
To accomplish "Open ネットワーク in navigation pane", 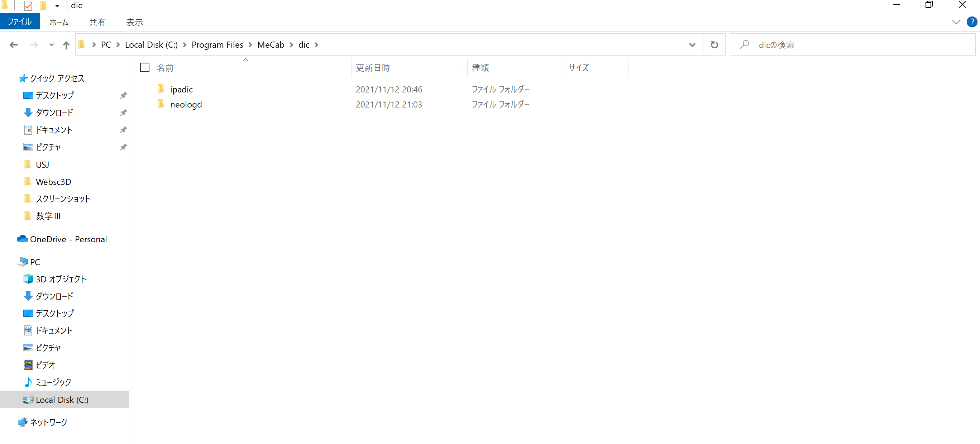I will tap(49, 422).
